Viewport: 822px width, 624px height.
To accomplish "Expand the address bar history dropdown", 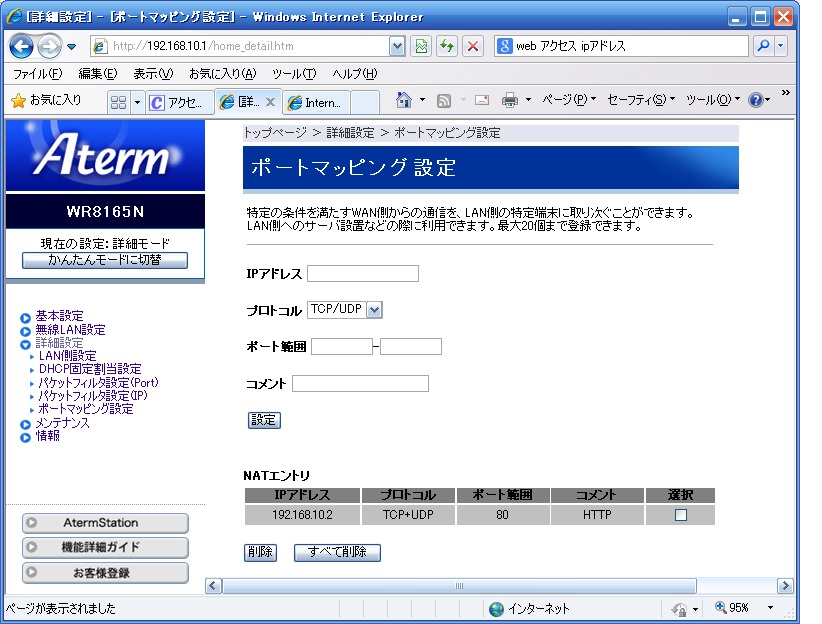I will coord(397,46).
